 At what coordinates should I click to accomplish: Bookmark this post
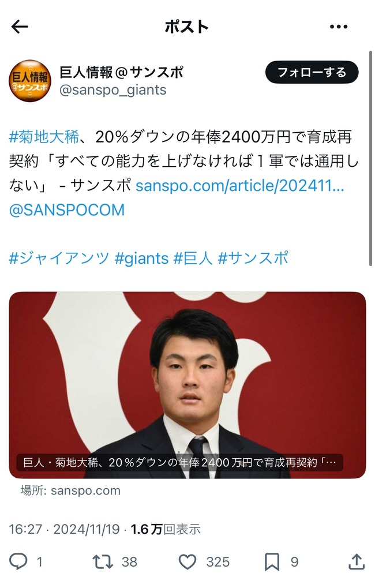tap(272, 562)
